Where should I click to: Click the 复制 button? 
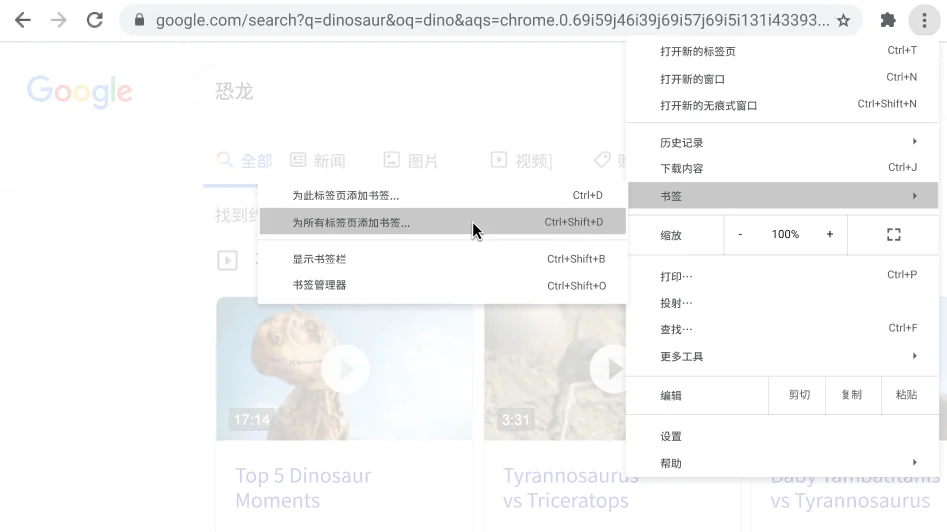point(852,395)
